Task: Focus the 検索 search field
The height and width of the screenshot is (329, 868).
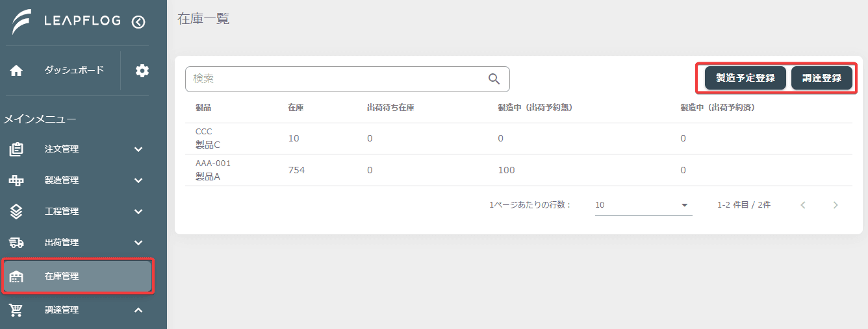Action: click(x=348, y=79)
